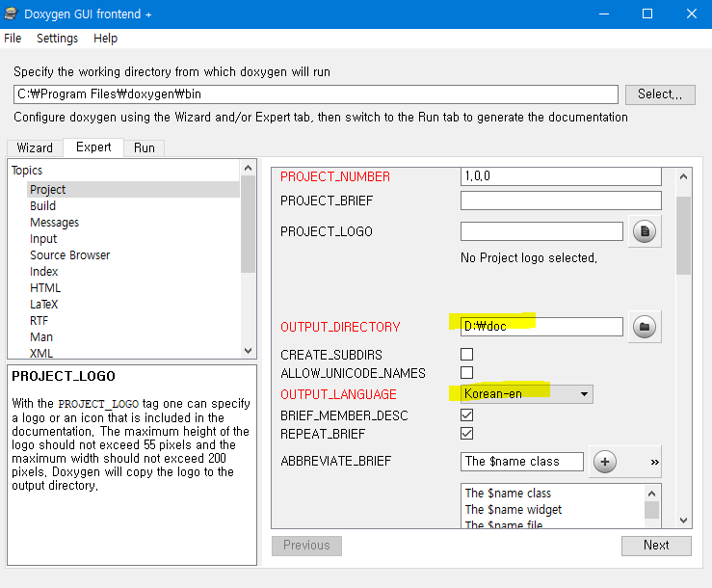Uncheck the BRIEF_MEMBER_DESC checkbox
This screenshot has height=588, width=712.
pos(466,414)
